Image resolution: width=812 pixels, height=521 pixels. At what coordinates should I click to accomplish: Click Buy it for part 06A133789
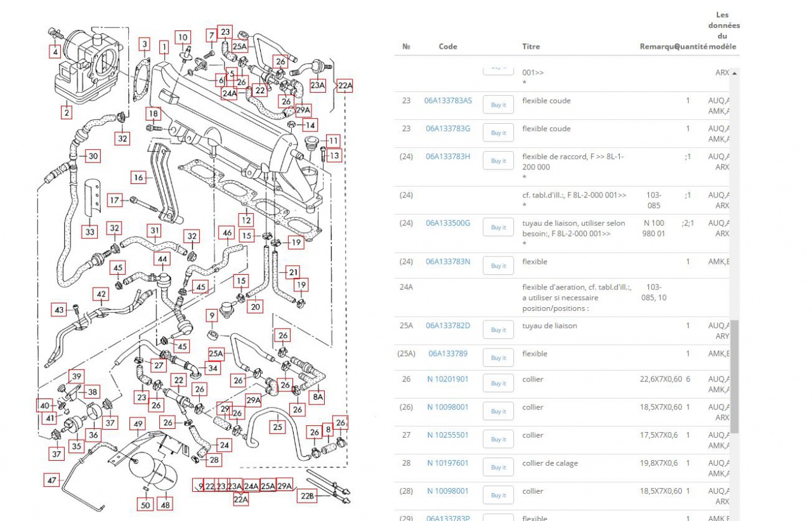(x=498, y=358)
